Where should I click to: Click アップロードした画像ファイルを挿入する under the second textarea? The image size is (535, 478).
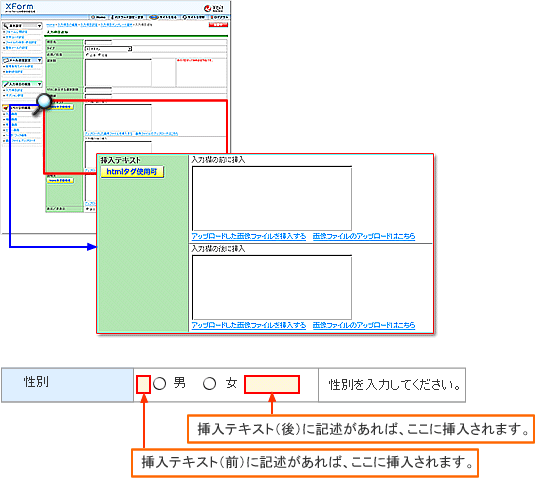point(249,325)
